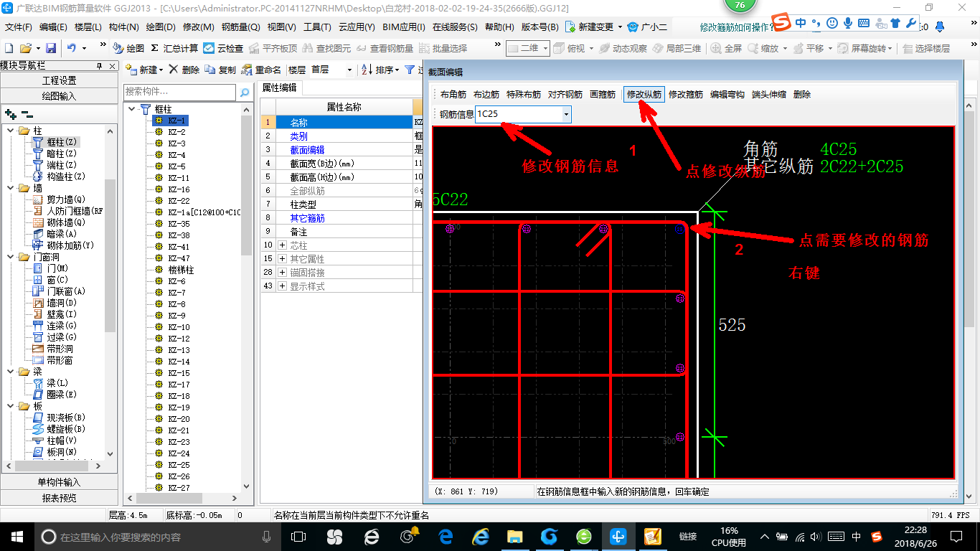This screenshot has height=551, width=980.
Task: Collapse the 梁 folder in navigation tree
Action: coord(10,372)
